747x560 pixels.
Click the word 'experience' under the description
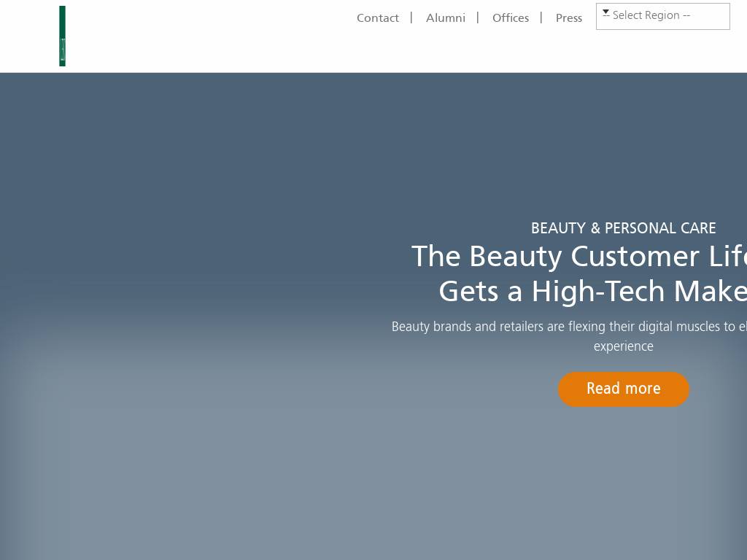coord(623,346)
